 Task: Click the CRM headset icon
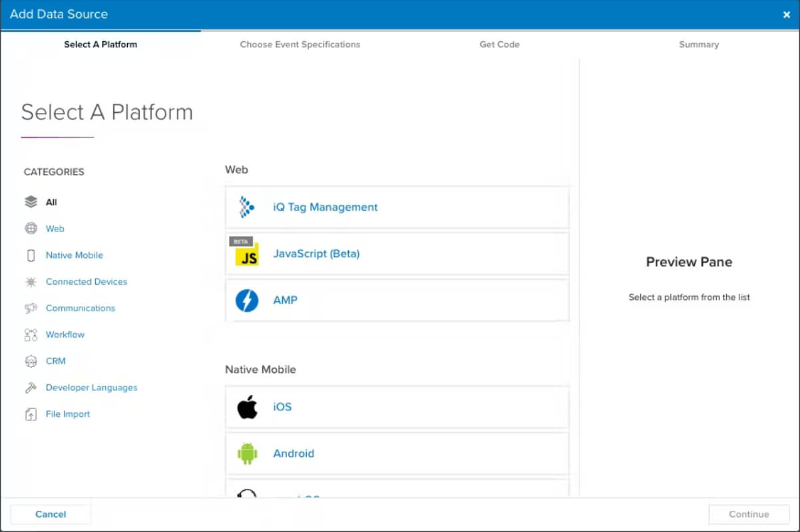tap(31, 361)
